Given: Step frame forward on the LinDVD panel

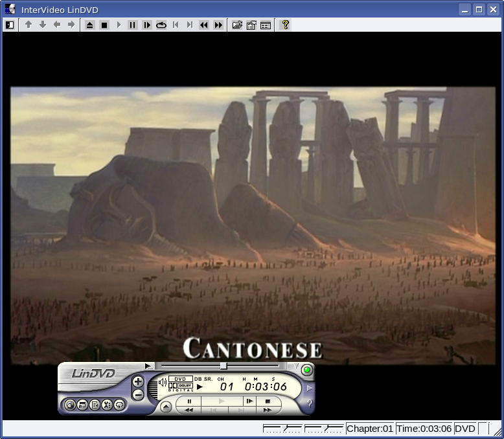Looking at the screenshot, I should pyautogui.click(x=249, y=401).
